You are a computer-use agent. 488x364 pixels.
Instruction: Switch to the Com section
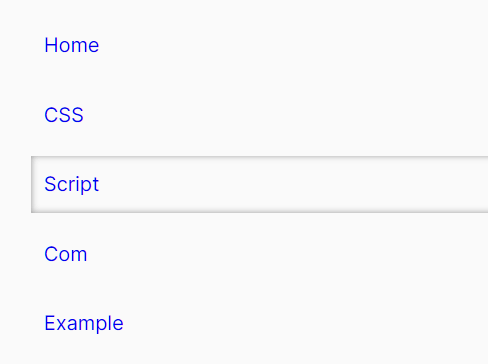pos(66,254)
